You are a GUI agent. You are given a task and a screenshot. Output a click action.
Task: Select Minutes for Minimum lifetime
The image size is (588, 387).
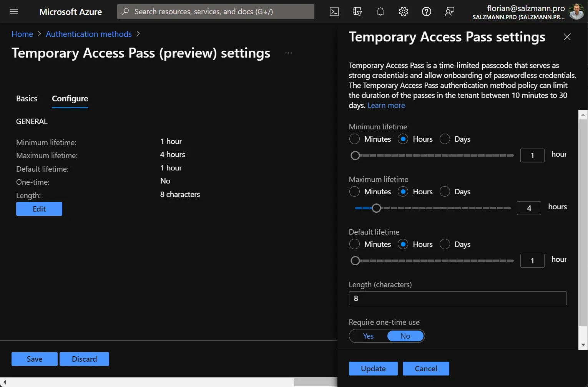coord(354,139)
